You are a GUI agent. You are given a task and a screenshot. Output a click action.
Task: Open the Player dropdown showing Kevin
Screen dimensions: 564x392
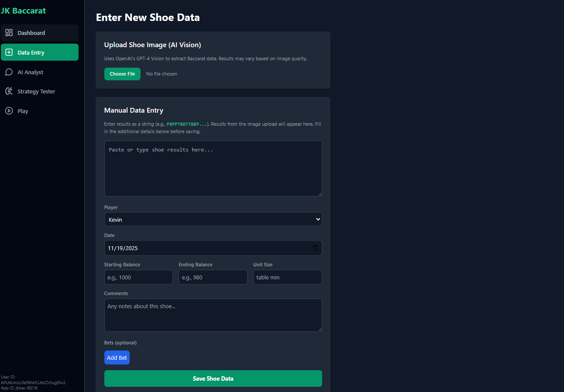[213, 219]
